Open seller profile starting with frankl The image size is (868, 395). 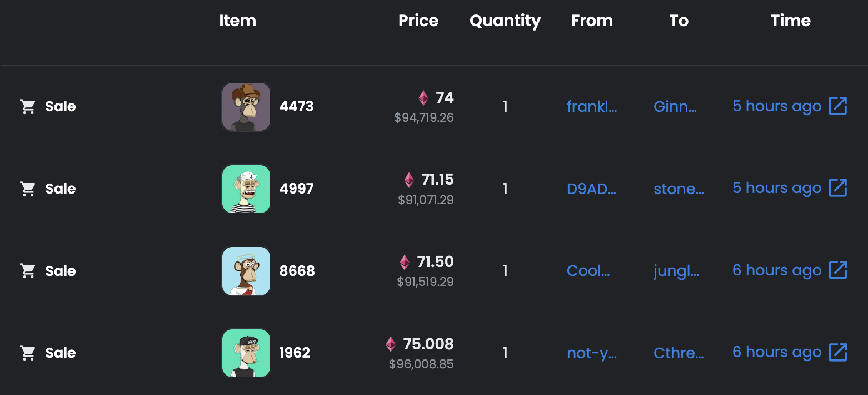592,106
